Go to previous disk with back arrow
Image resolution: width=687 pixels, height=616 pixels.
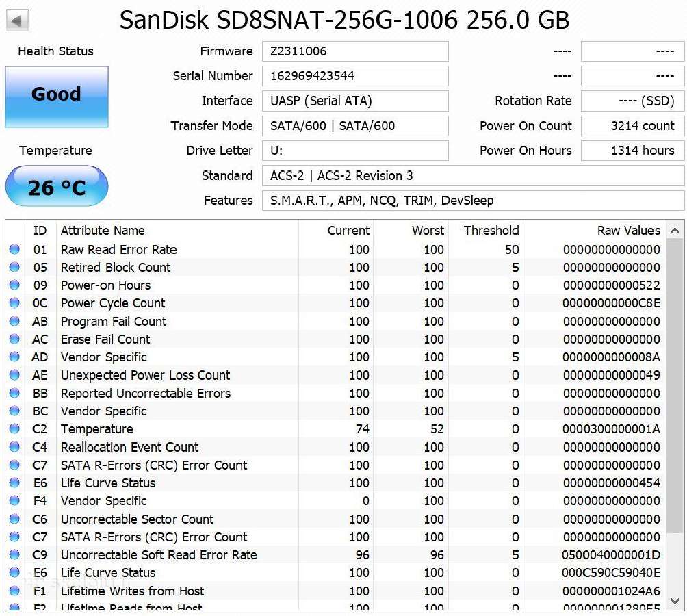(17, 21)
